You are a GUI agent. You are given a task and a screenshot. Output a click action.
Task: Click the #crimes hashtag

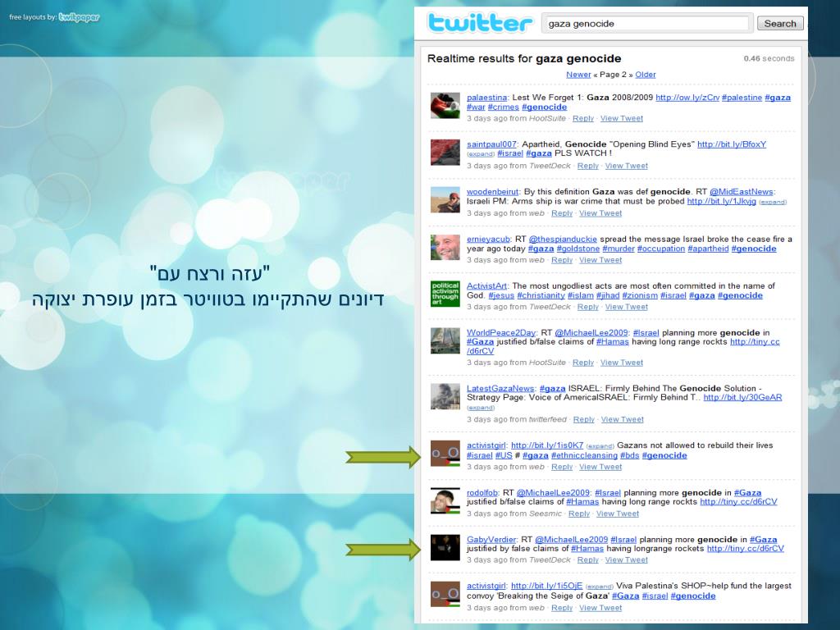tap(503, 107)
